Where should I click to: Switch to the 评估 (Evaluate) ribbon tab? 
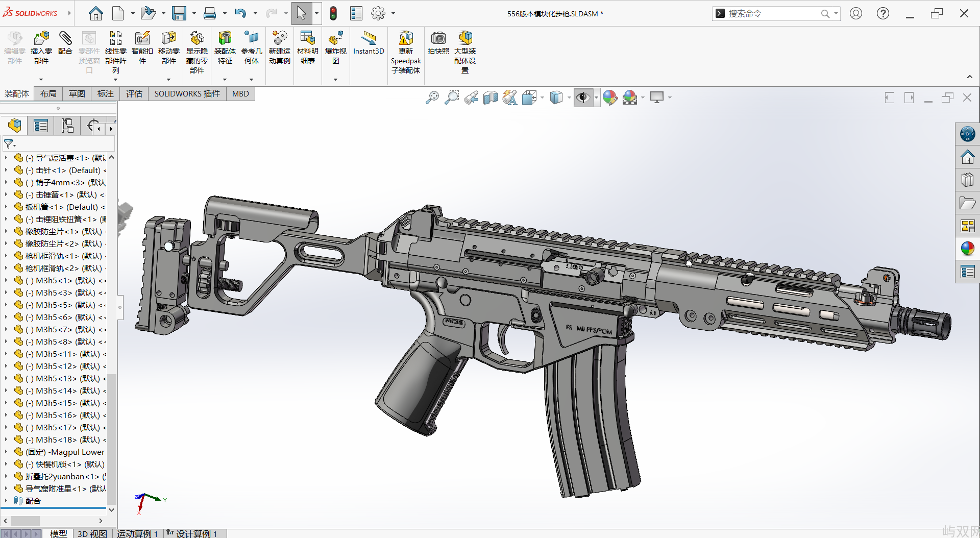click(x=134, y=94)
